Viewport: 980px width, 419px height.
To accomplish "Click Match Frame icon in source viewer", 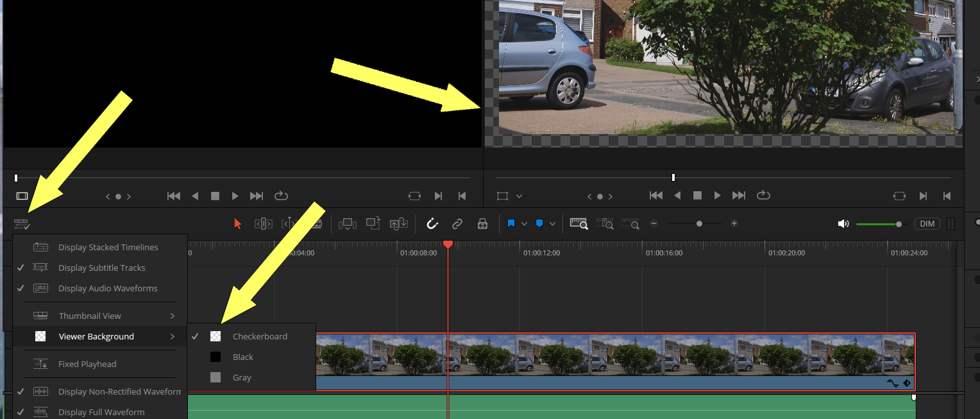I will tap(414, 196).
